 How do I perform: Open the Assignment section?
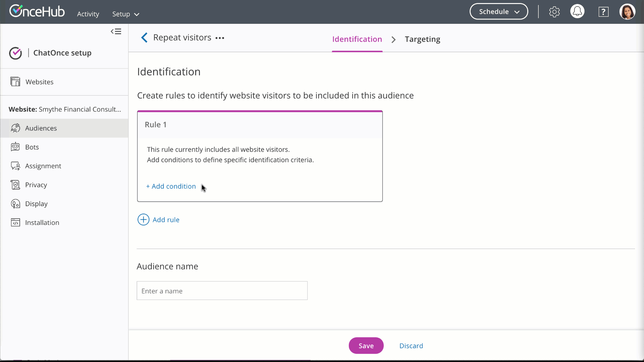pos(43,166)
